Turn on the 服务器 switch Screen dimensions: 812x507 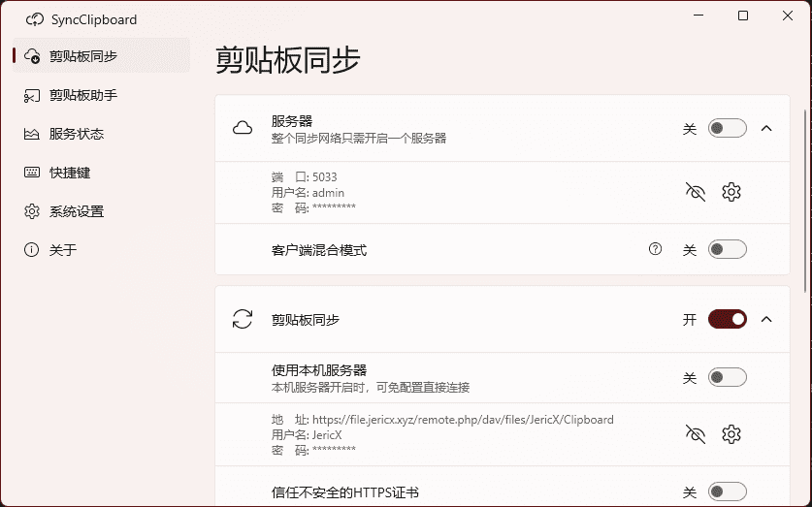click(727, 128)
